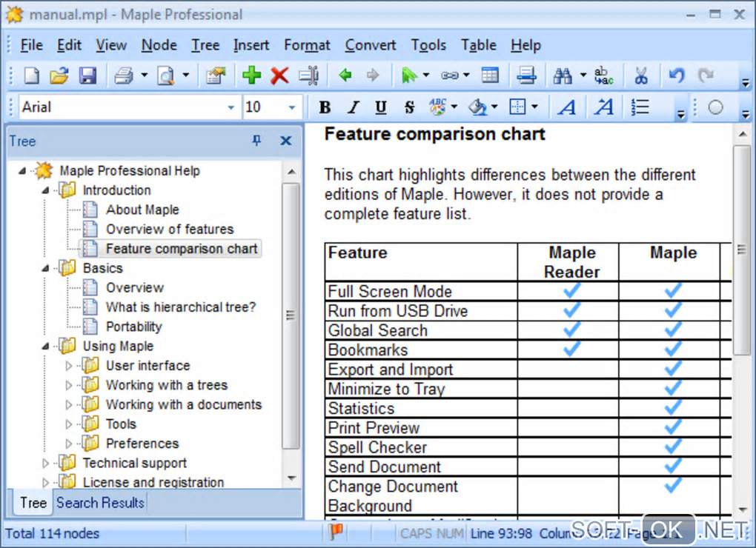Collapse the Introduction tree folder
The width and height of the screenshot is (756, 548).
45,190
